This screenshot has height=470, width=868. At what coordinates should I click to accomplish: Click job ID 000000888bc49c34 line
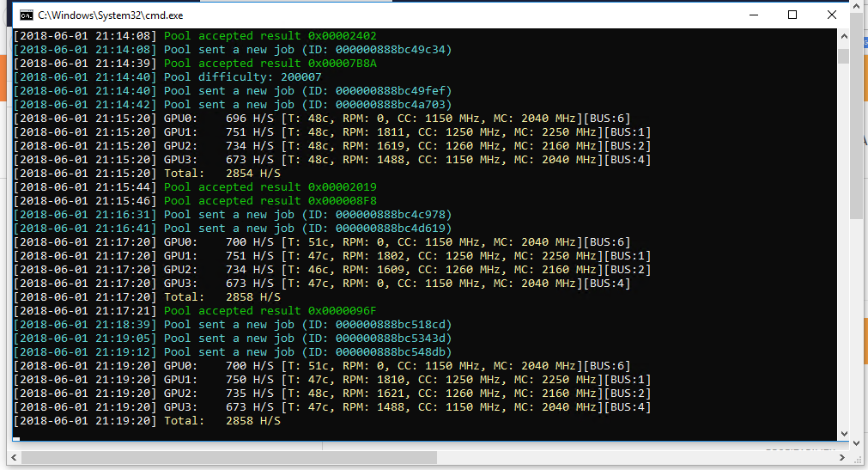(233, 49)
